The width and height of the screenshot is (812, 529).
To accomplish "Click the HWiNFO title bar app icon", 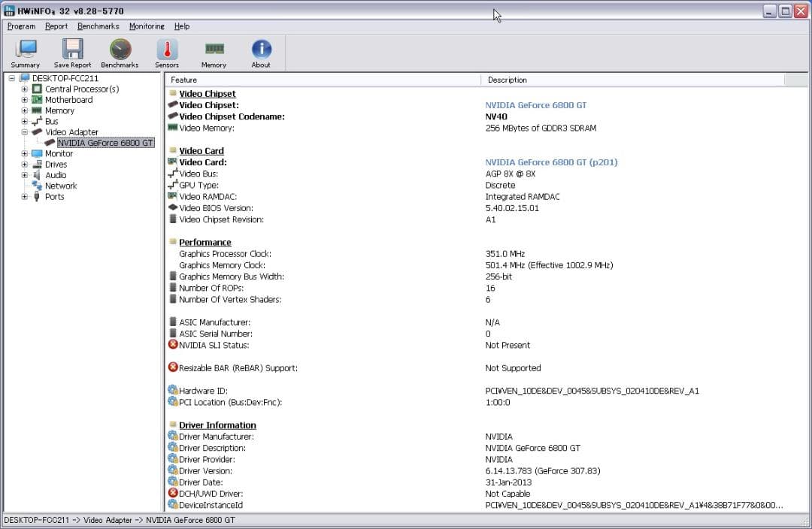I will [10, 11].
